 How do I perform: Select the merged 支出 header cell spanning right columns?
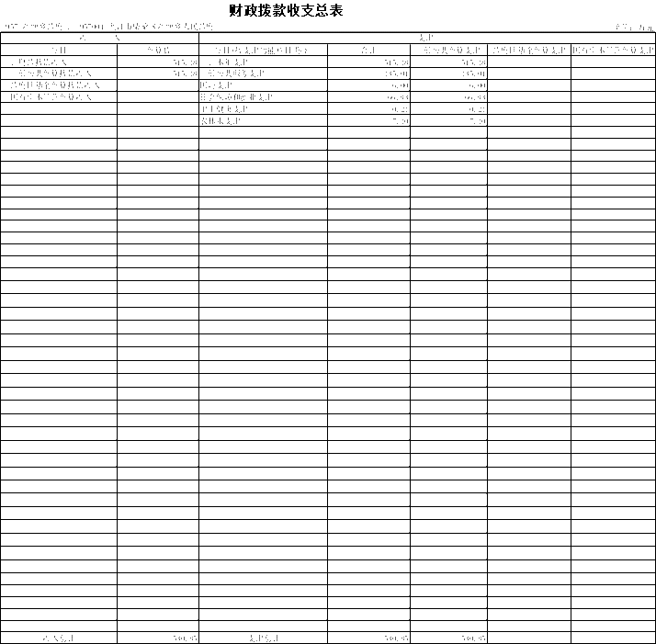(x=427, y=38)
